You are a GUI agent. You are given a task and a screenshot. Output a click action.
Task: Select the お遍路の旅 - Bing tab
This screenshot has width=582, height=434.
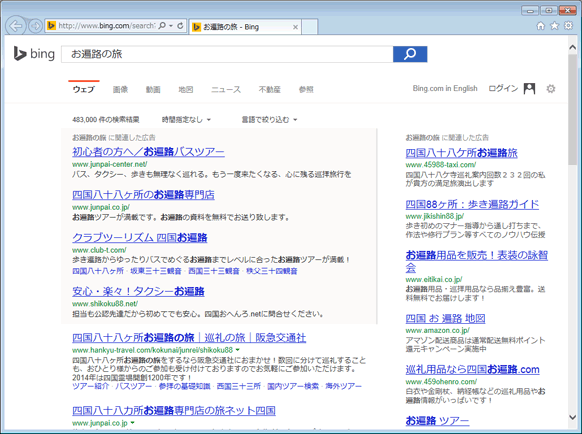point(245,27)
